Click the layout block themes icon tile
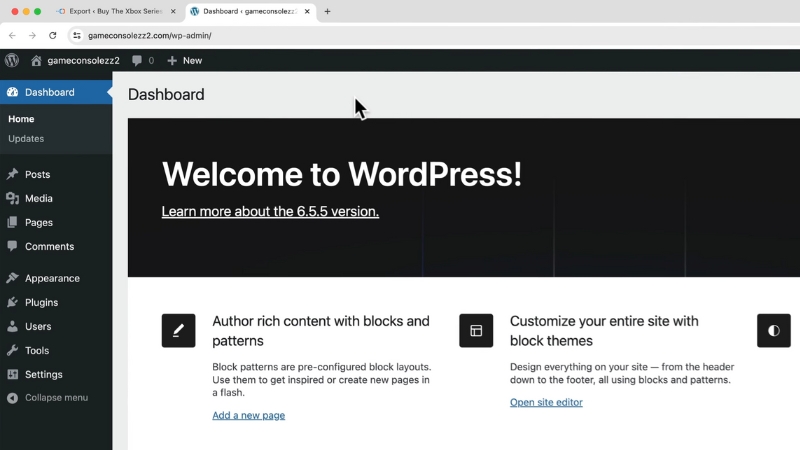This screenshot has width=800, height=450. tap(476, 331)
